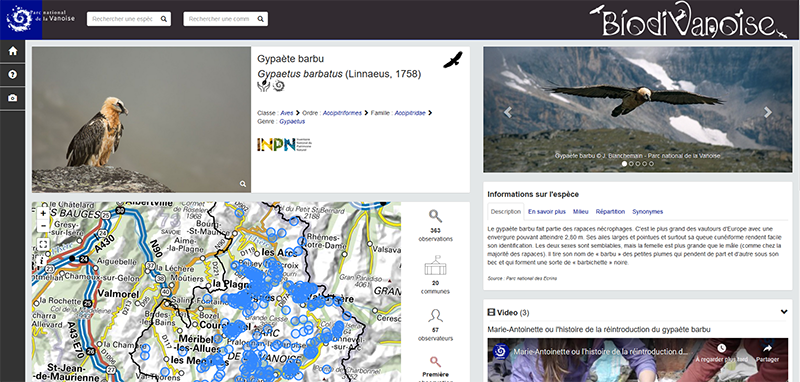Open the Synonymes tab
Viewport: 800px width, 382px height.
coord(647,212)
